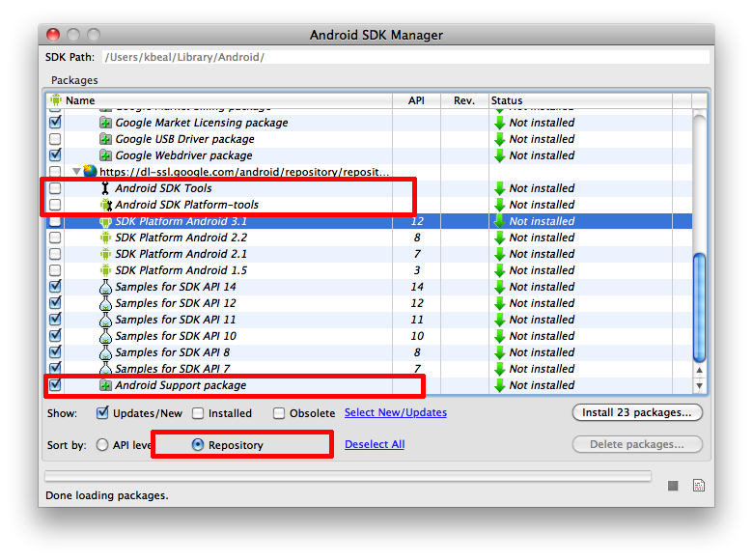Click the SDK Path field
Viewport: 753px width, 560px height.
pos(405,57)
